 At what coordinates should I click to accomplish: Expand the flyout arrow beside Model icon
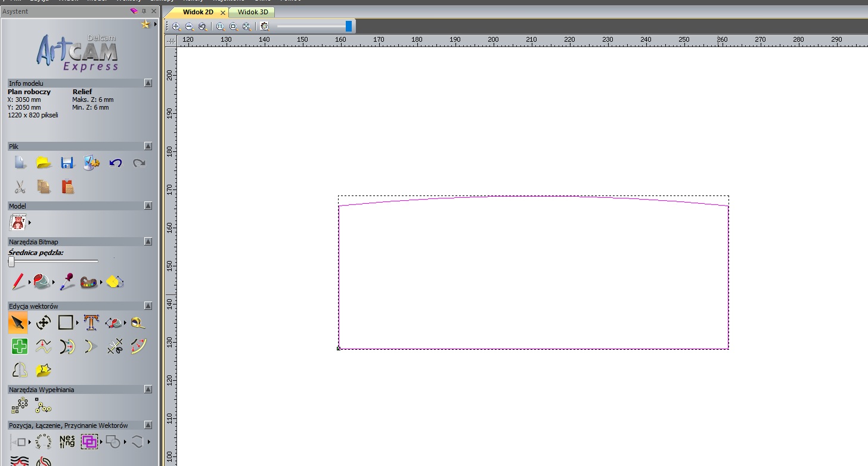point(30,223)
